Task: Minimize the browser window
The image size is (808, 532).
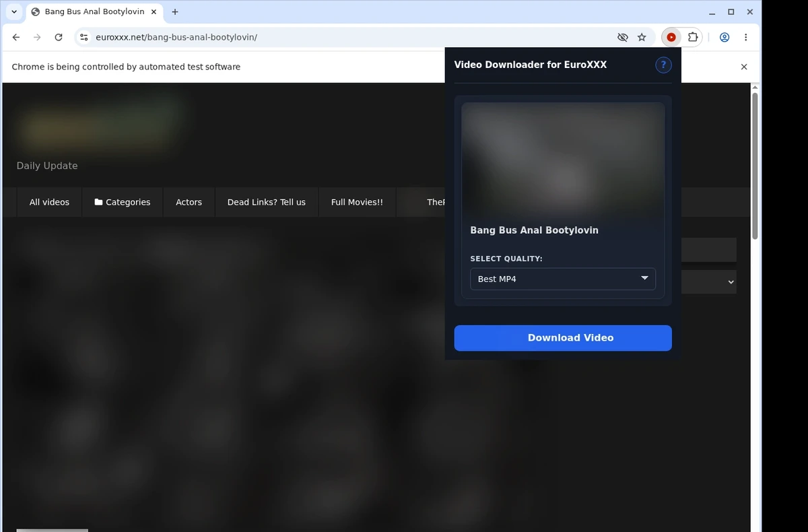Action: (x=712, y=12)
